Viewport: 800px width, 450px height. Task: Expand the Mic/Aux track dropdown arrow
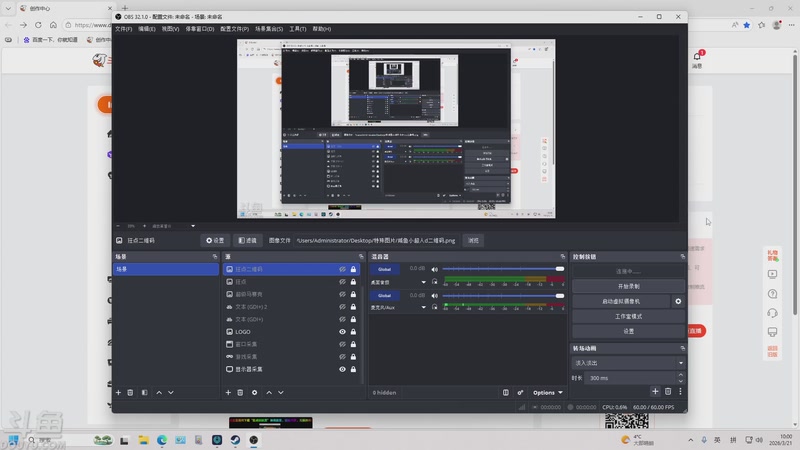pos(423,307)
